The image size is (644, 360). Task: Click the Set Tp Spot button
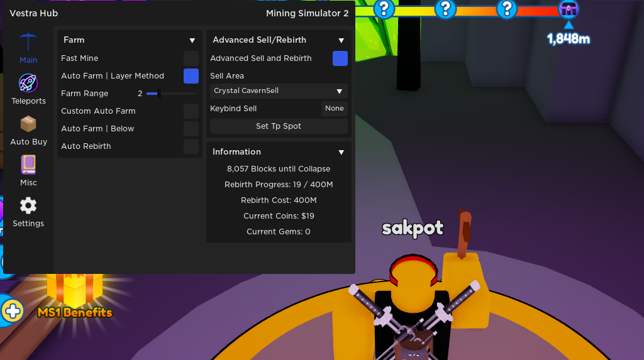(279, 126)
